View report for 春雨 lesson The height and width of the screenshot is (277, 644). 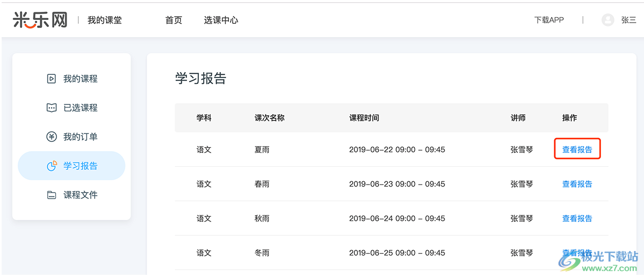pyautogui.click(x=577, y=184)
